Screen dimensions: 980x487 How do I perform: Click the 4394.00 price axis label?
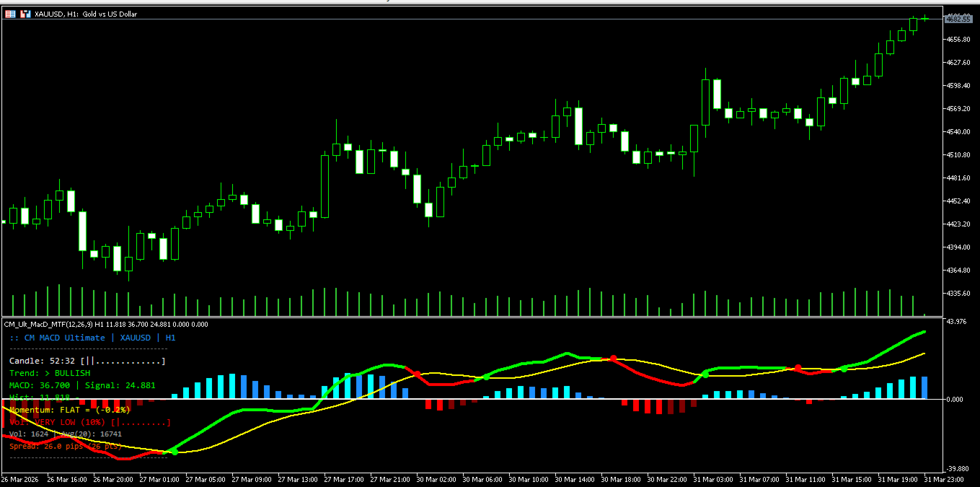[x=960, y=247]
